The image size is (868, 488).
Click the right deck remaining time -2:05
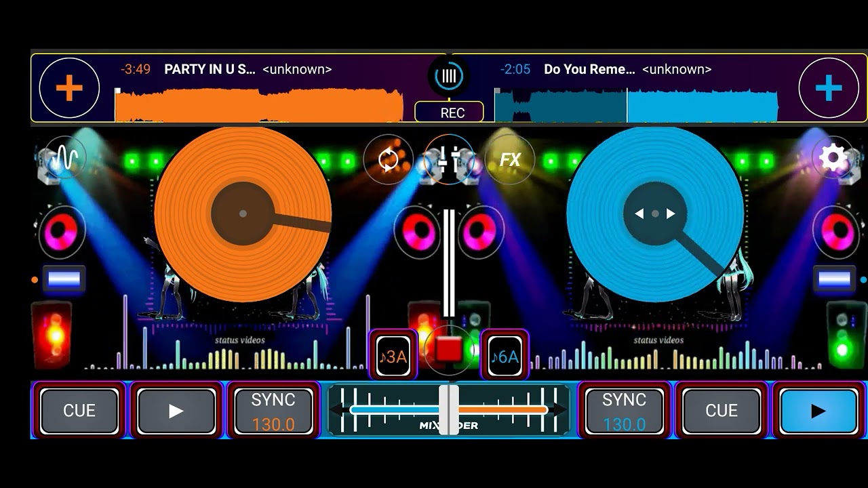pyautogui.click(x=515, y=69)
